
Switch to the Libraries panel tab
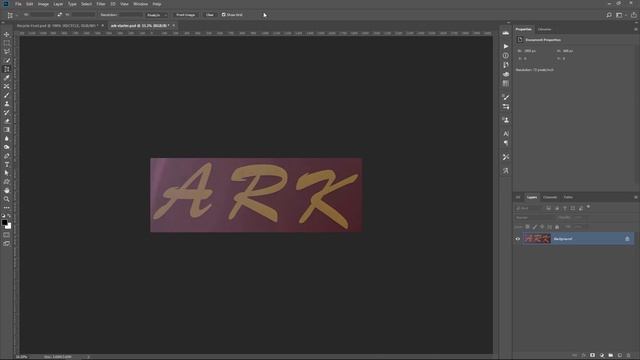tap(544, 29)
